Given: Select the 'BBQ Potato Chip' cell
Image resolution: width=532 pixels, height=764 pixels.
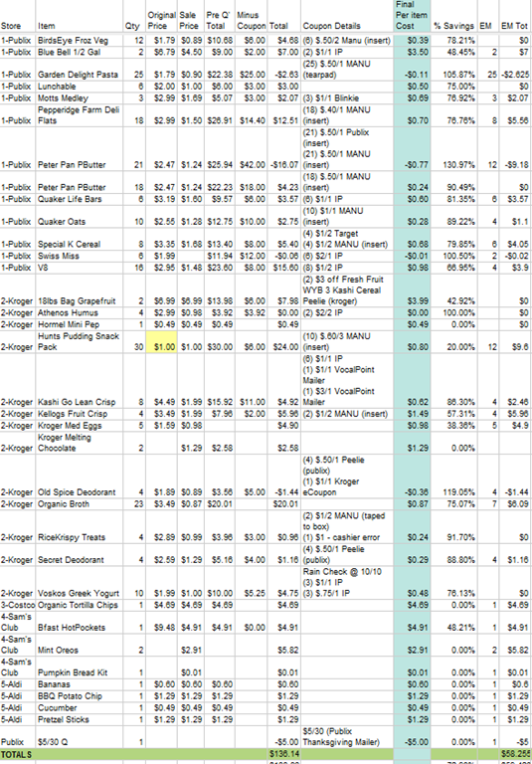Looking at the screenshot, I should 80,696.
